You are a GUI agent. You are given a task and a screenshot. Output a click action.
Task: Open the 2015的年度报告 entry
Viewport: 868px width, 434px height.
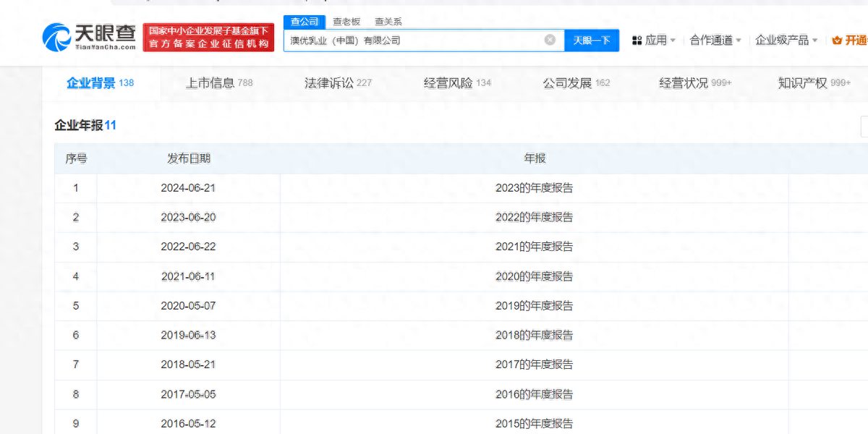pyautogui.click(x=535, y=424)
